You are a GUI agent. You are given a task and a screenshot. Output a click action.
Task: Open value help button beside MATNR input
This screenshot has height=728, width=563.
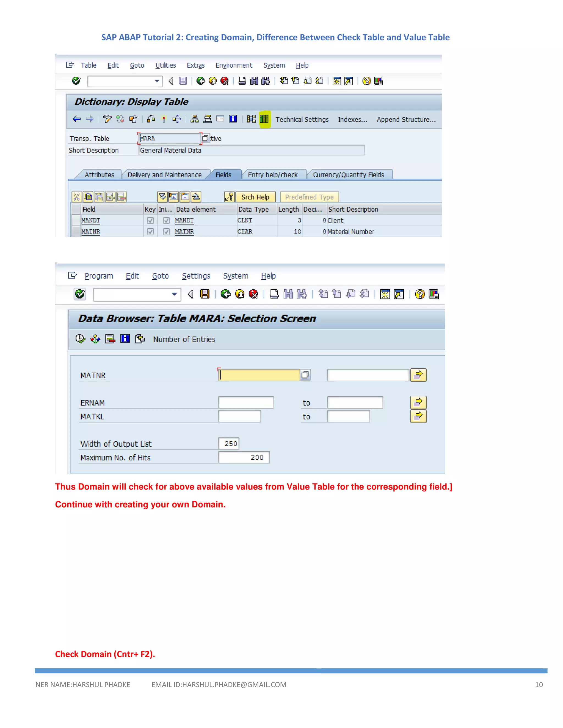(305, 375)
